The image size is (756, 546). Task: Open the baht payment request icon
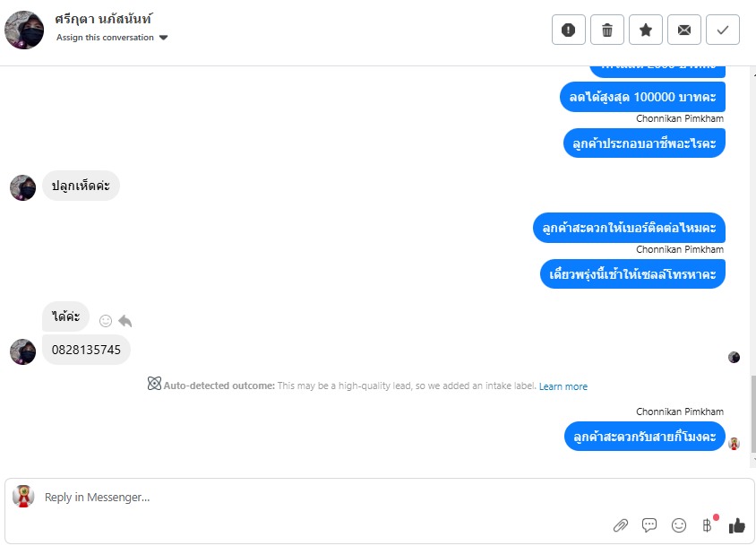tap(708, 525)
